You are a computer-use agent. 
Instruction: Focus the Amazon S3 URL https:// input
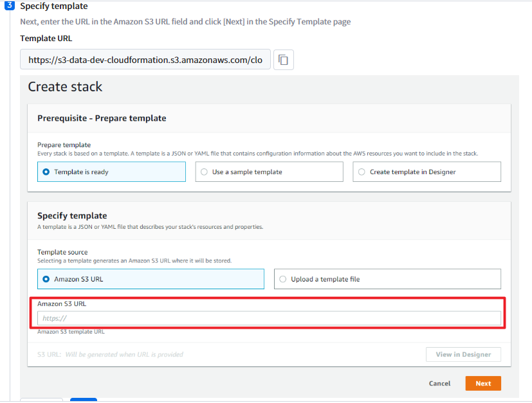coord(269,318)
